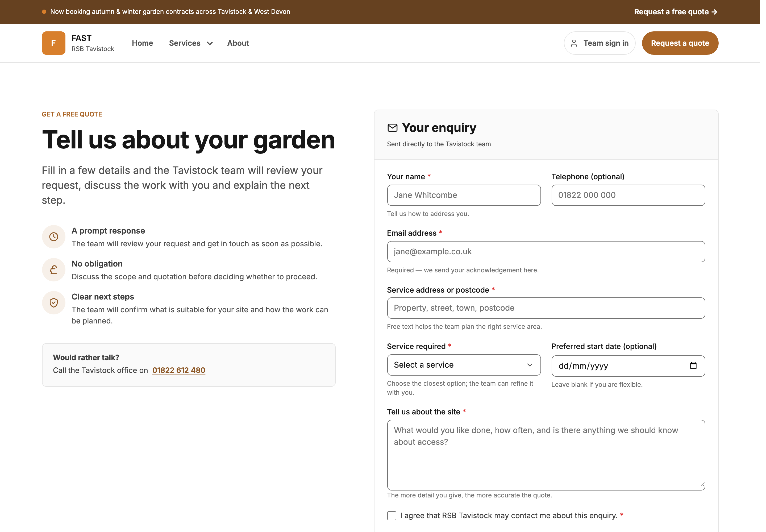
Task: Open the Select a service dropdown
Action: click(464, 365)
